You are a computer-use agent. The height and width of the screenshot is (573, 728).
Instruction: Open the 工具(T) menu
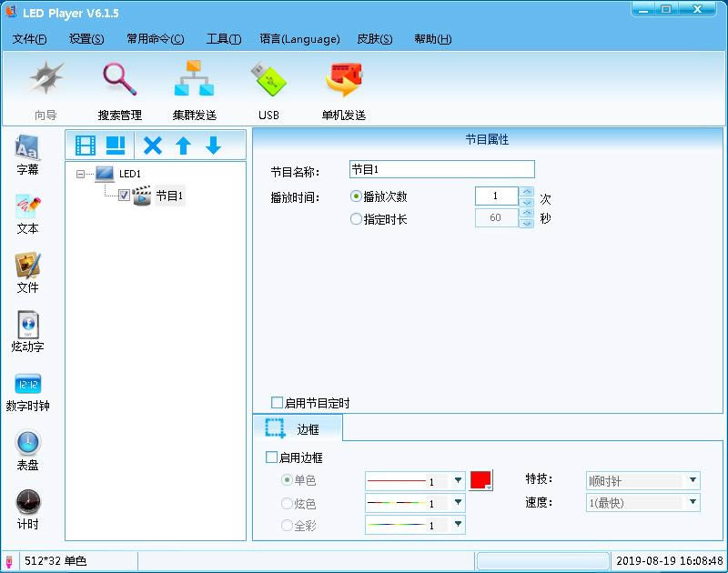pyautogui.click(x=224, y=39)
